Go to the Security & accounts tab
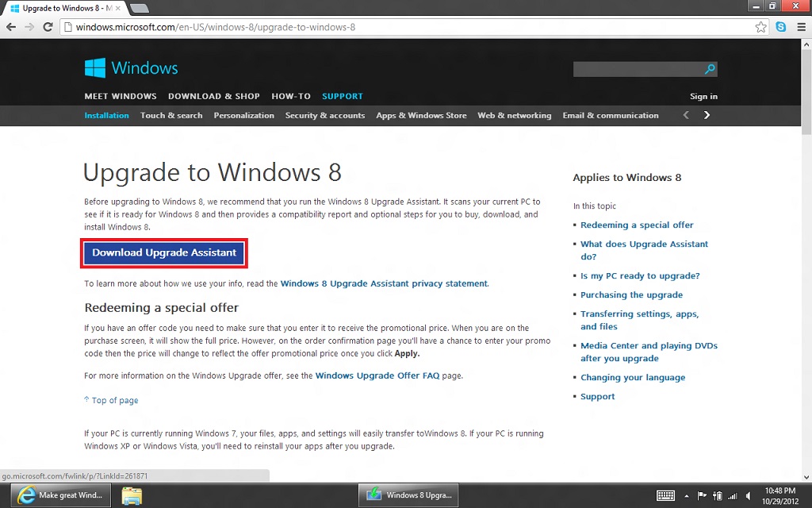The image size is (812, 508). tap(324, 115)
